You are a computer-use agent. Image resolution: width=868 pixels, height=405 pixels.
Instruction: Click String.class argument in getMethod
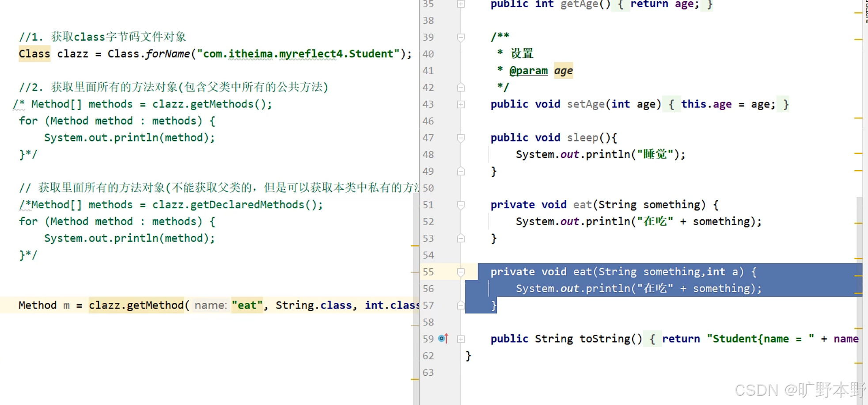click(x=314, y=306)
